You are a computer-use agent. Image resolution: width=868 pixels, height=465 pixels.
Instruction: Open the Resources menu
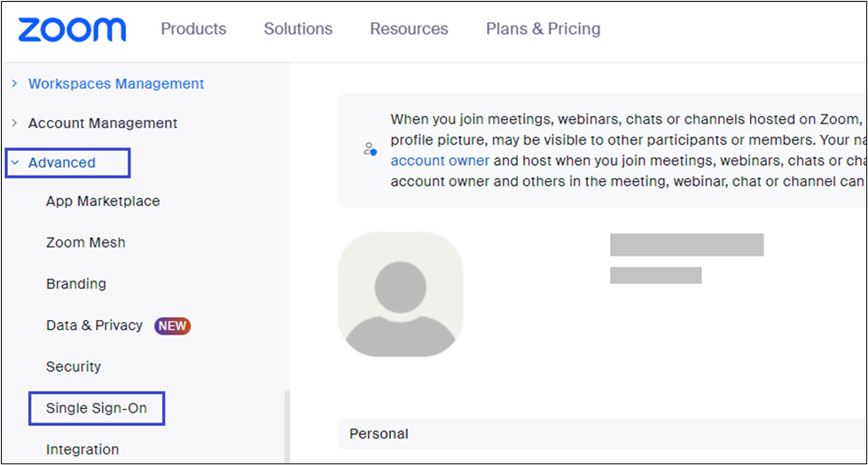pos(409,29)
